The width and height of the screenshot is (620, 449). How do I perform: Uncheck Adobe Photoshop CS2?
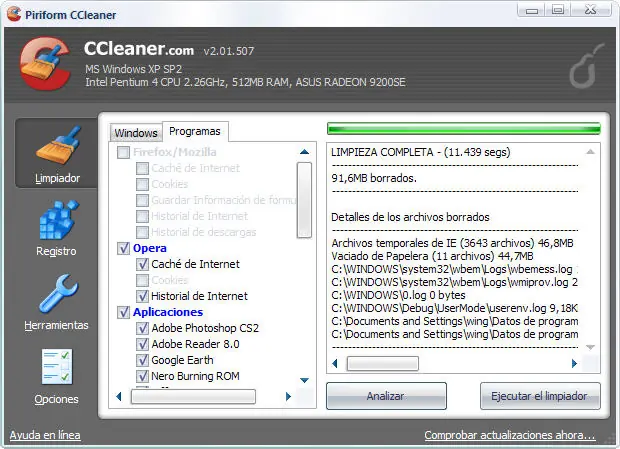(142, 328)
